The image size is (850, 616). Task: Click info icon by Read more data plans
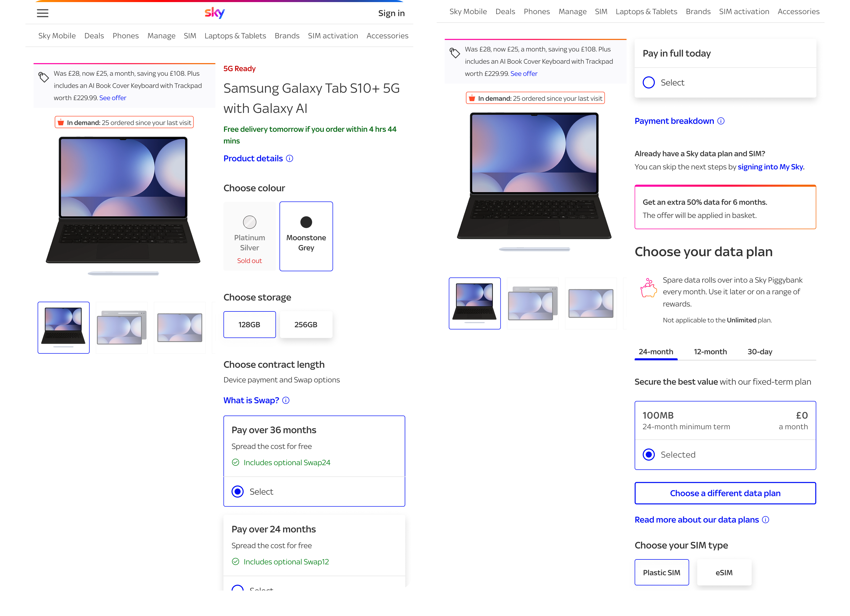click(766, 520)
